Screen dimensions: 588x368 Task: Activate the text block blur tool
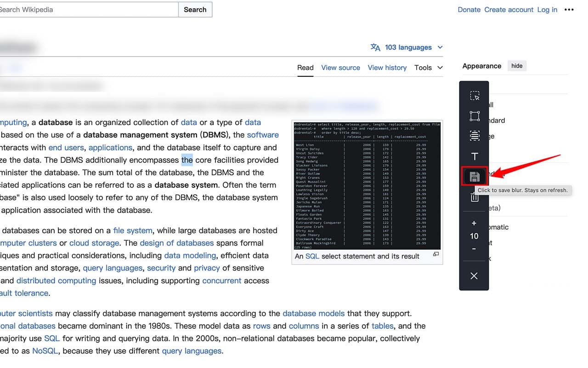[x=475, y=136]
